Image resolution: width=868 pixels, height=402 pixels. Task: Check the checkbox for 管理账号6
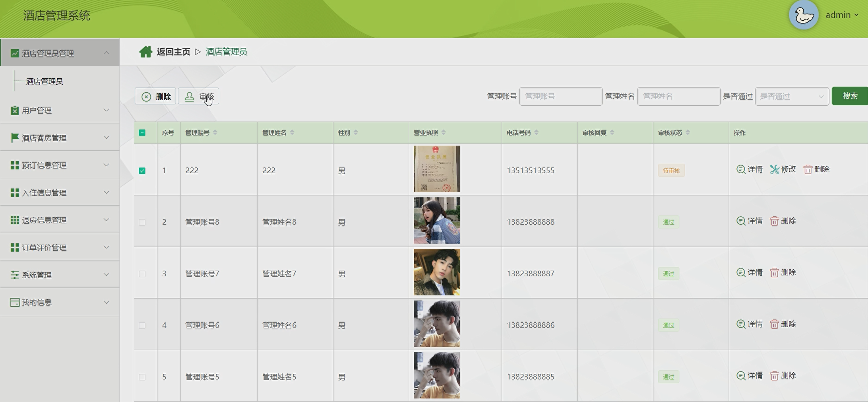click(142, 326)
